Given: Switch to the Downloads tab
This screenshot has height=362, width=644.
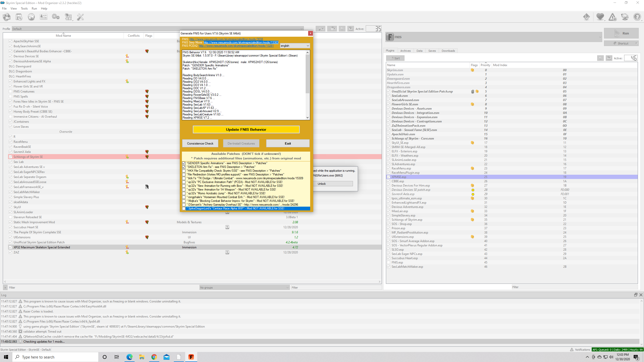Looking at the screenshot, I should coord(448,51).
